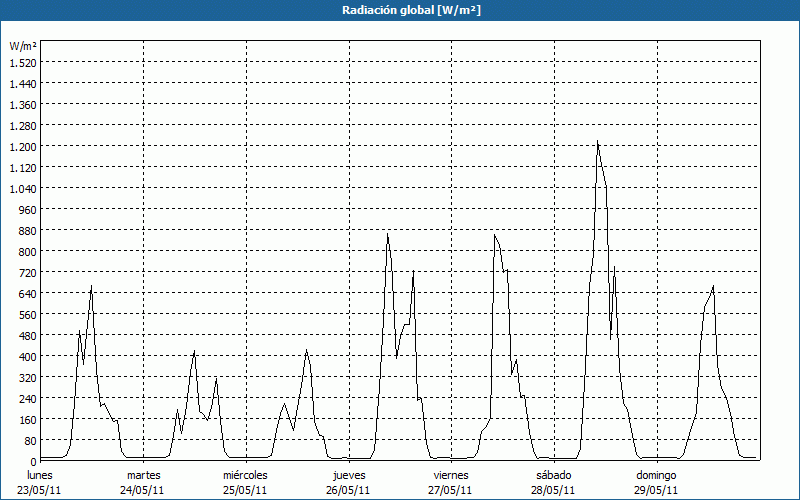Click the 80 y-axis value

tap(31, 440)
